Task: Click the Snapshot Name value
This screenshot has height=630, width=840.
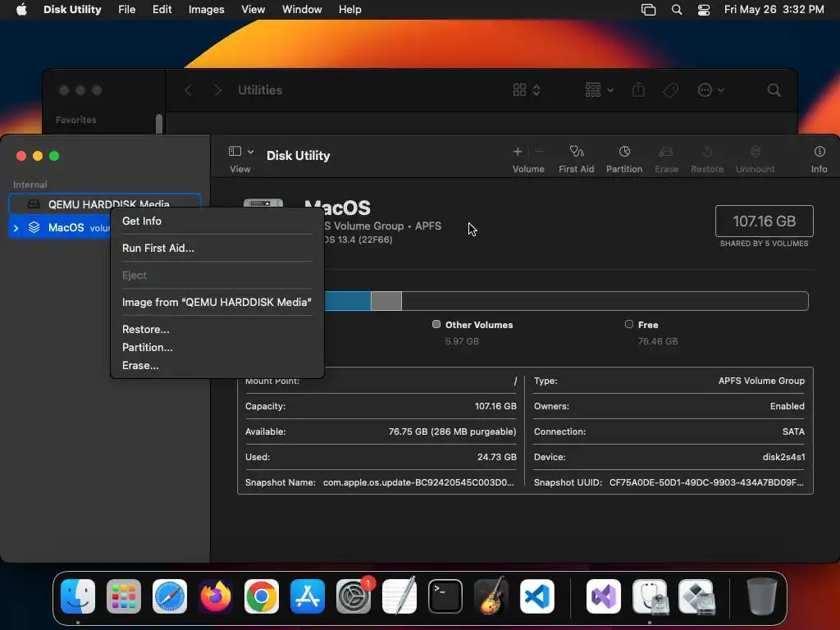Action: click(418, 482)
